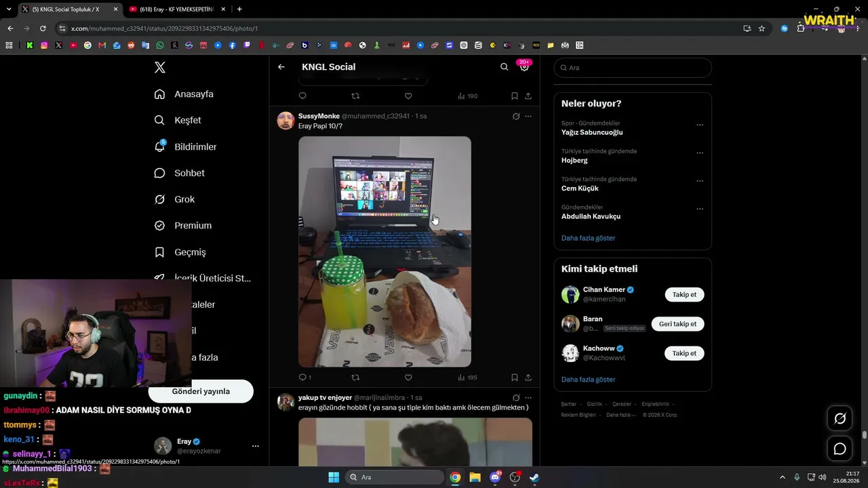This screenshot has height=488, width=868.
Task: Open the search icon in the KNGL Social header
Action: (x=504, y=67)
